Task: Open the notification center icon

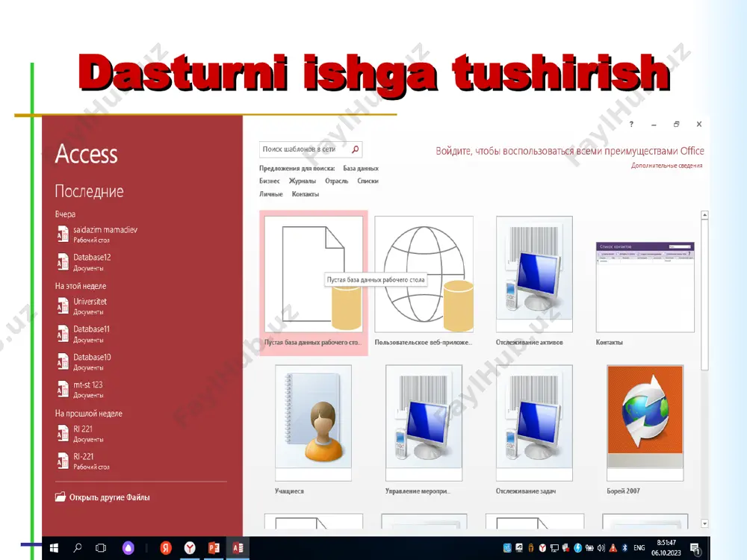Action: click(695, 549)
